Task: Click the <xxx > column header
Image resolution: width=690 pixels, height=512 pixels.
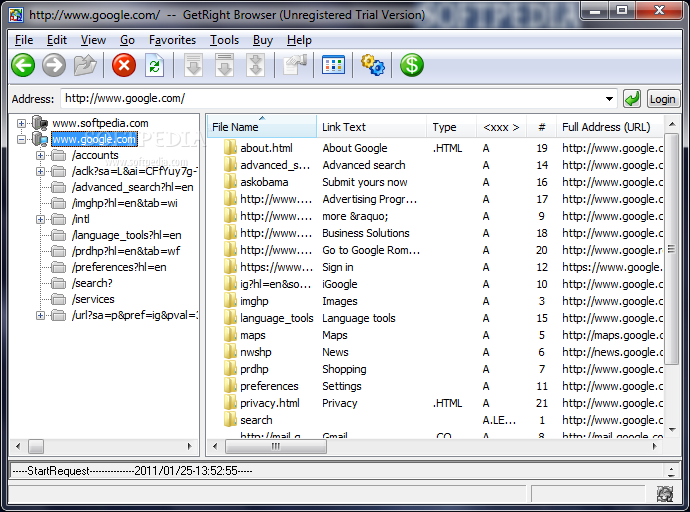Action: coord(501,127)
